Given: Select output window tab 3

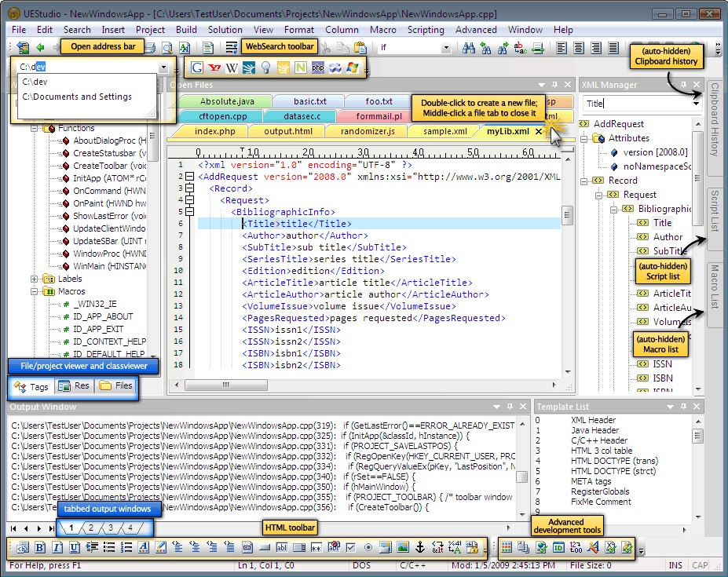Looking at the screenshot, I should pyautogui.click(x=111, y=528).
